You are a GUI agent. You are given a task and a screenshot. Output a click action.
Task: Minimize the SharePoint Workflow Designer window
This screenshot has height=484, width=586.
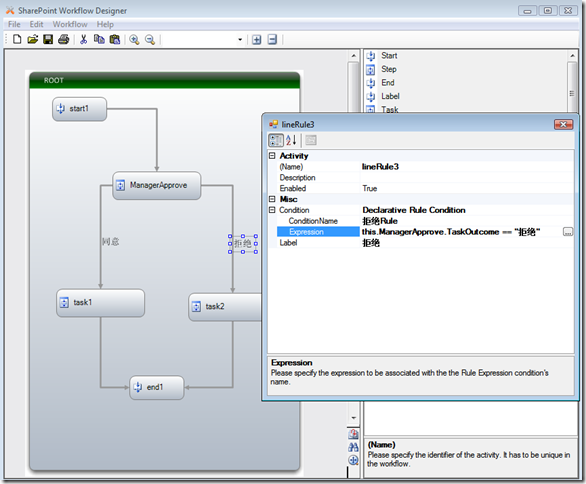pos(527,11)
